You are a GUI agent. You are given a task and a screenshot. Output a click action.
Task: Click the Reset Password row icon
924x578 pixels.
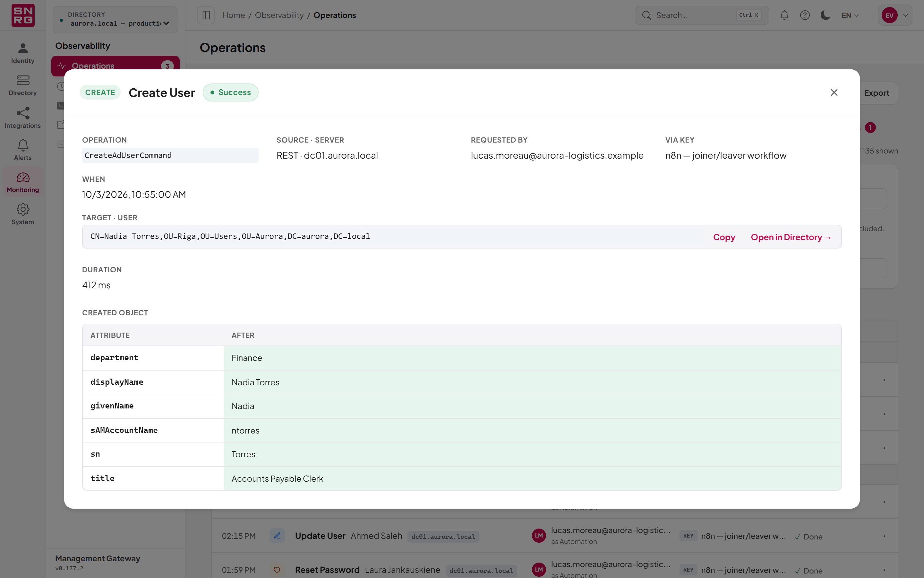click(x=277, y=570)
